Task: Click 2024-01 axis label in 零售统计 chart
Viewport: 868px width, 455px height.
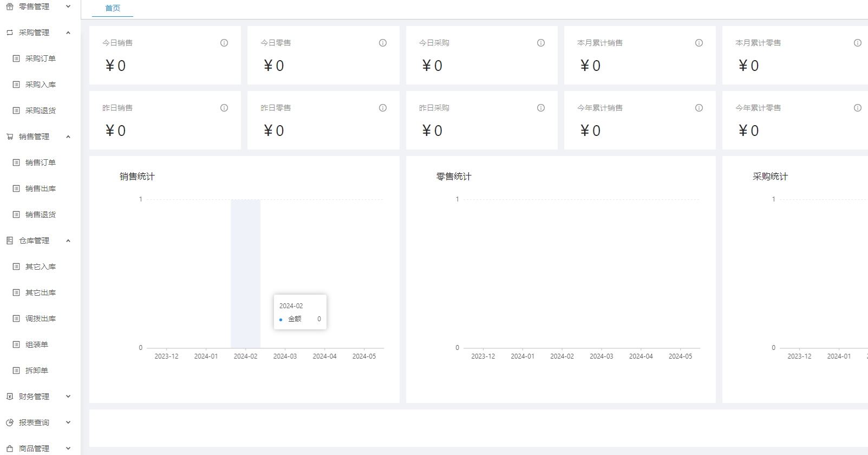Action: point(523,356)
